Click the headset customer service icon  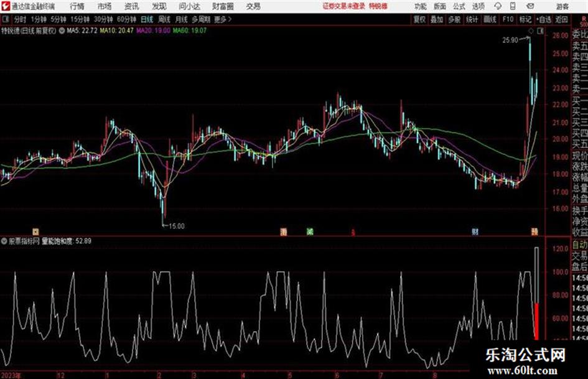click(498, 6)
